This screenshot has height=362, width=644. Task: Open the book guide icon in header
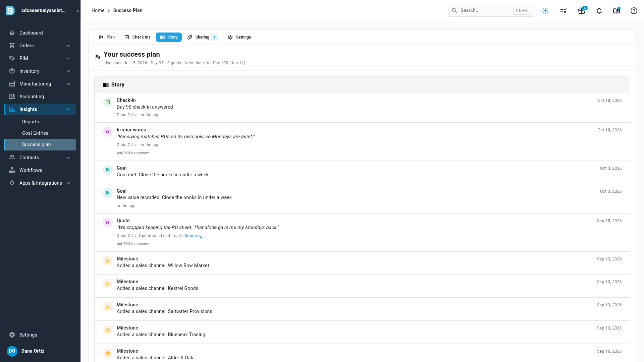[x=616, y=11]
